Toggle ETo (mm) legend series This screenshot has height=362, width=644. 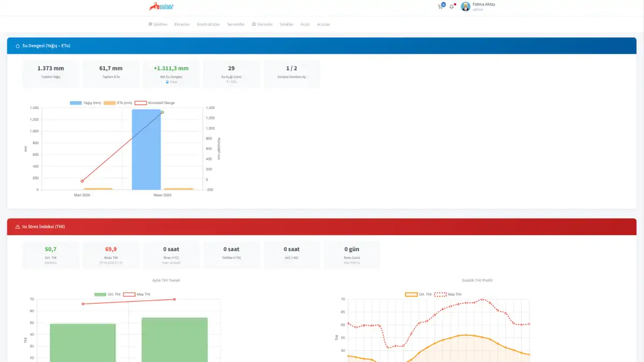pyautogui.click(x=118, y=102)
